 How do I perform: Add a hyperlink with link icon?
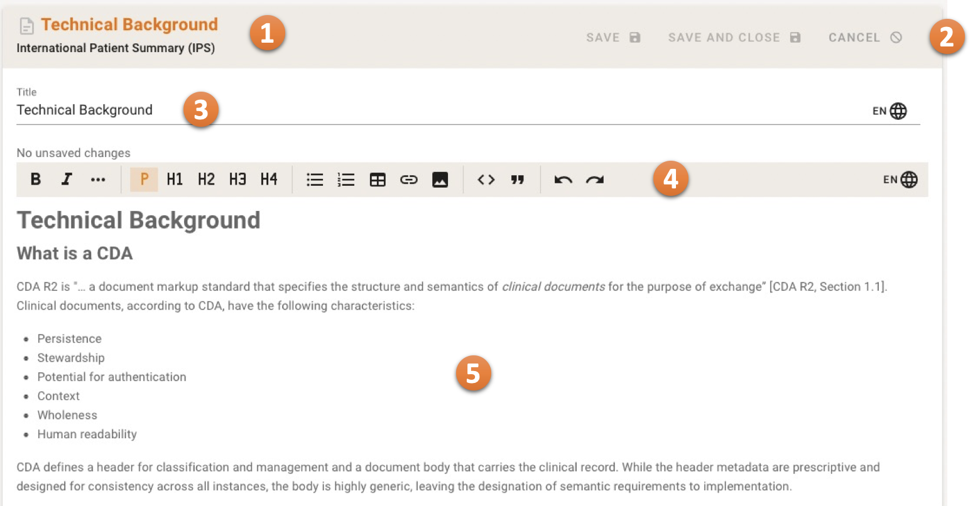click(409, 180)
